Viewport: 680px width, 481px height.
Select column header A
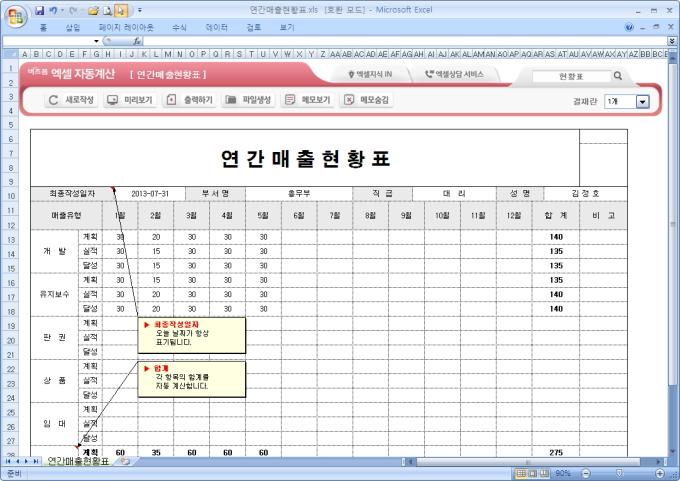[25, 54]
